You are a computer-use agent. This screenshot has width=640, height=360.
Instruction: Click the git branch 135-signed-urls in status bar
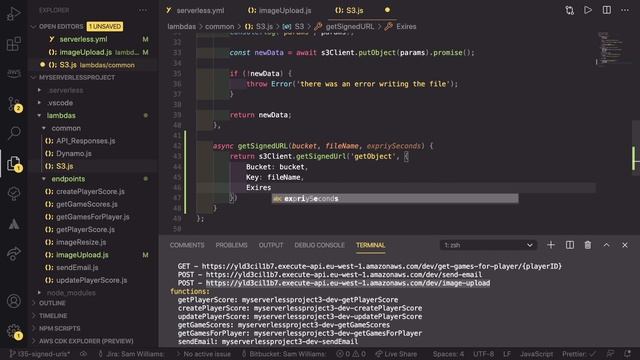tap(40, 354)
